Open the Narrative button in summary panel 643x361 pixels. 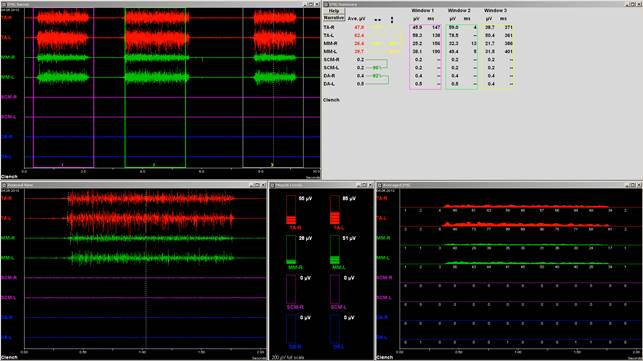[x=334, y=18]
